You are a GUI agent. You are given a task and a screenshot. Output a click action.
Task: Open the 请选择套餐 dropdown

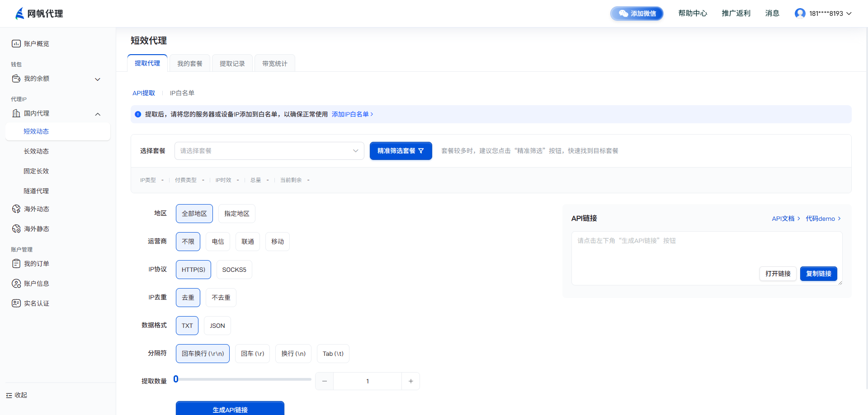pyautogui.click(x=269, y=151)
